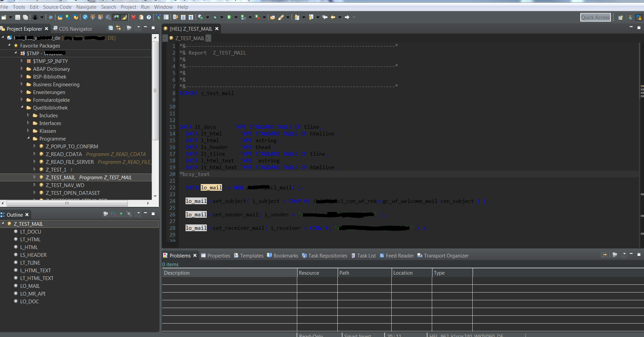
Task: Click the help question mark icon
Action: pyautogui.click(x=149, y=17)
